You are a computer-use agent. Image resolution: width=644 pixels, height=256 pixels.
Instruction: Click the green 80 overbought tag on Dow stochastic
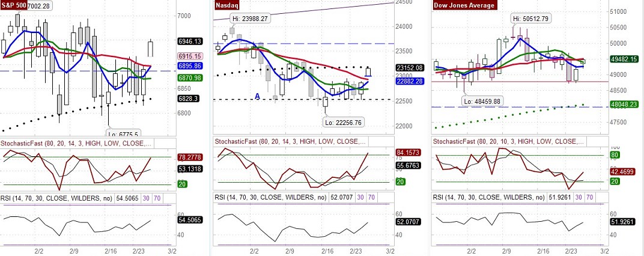pyautogui.click(x=614, y=156)
